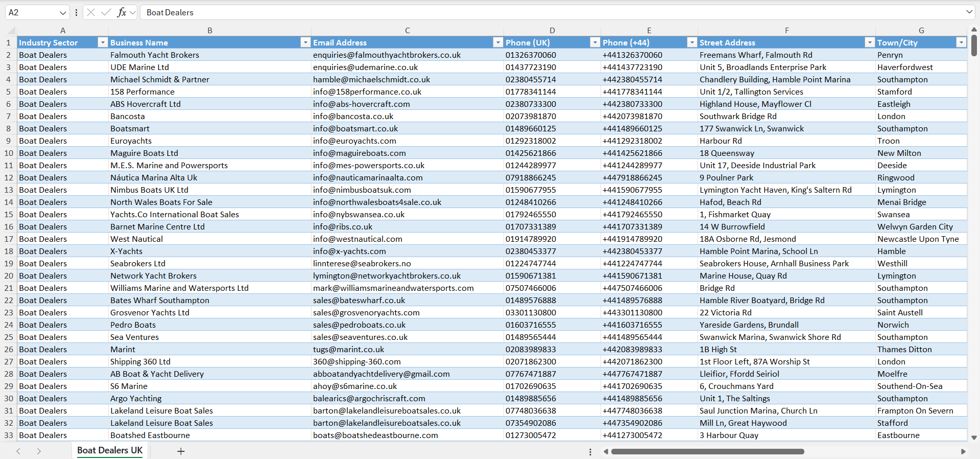Select cell 158 Performance
Image resolution: width=980 pixels, height=459 pixels.
tap(210, 91)
